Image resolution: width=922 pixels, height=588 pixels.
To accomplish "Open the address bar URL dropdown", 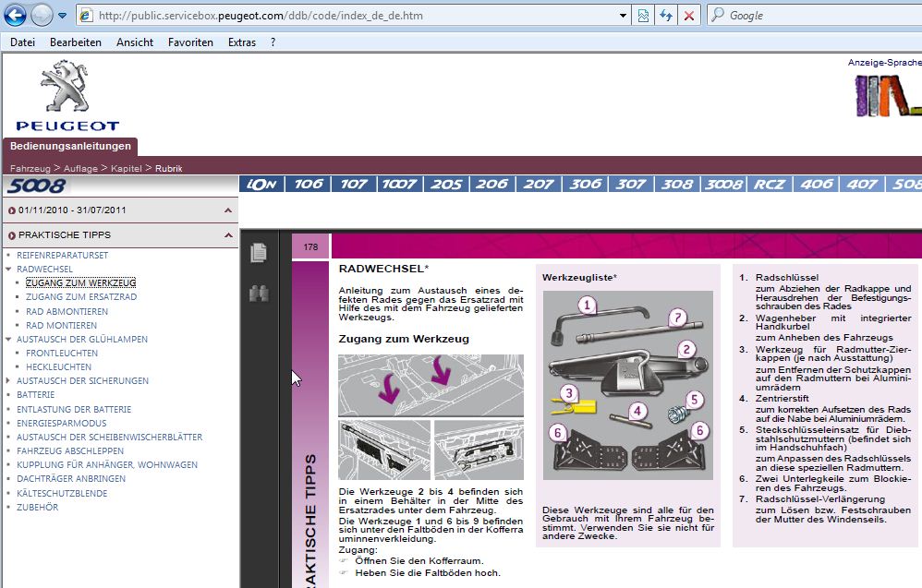I will coord(623,16).
